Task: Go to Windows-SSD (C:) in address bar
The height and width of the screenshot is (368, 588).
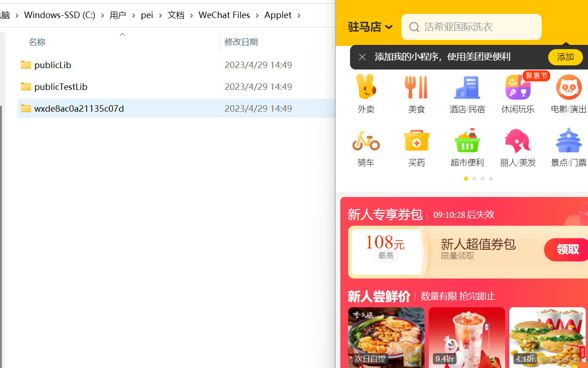Action: (60, 15)
